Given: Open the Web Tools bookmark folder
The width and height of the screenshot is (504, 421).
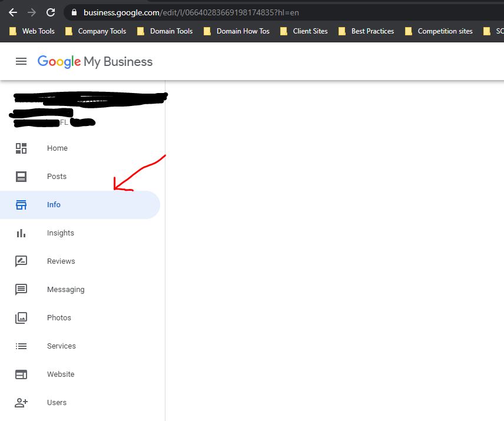Looking at the screenshot, I should (32, 31).
